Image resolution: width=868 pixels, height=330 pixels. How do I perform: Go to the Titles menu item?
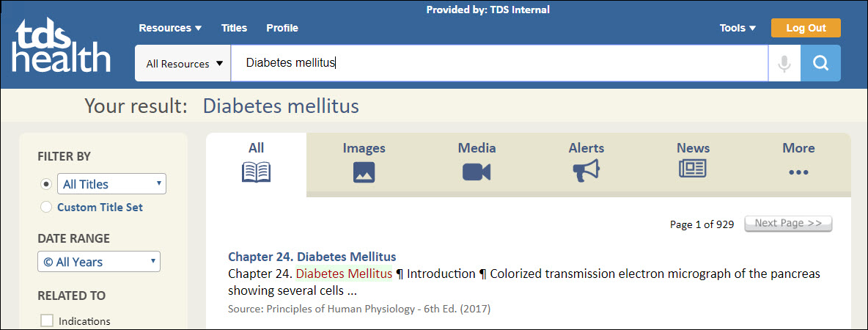(x=234, y=29)
